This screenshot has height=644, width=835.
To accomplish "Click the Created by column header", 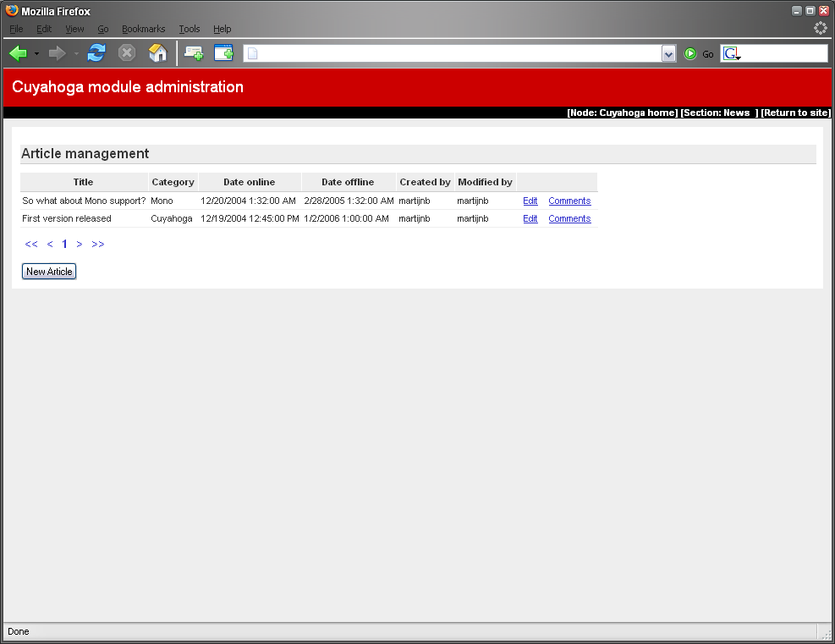I will point(425,182).
